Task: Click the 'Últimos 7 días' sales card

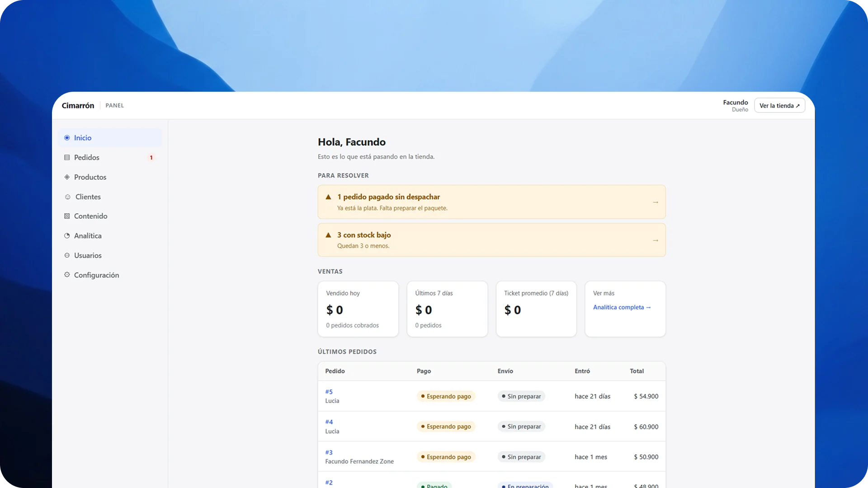Action: (447, 309)
